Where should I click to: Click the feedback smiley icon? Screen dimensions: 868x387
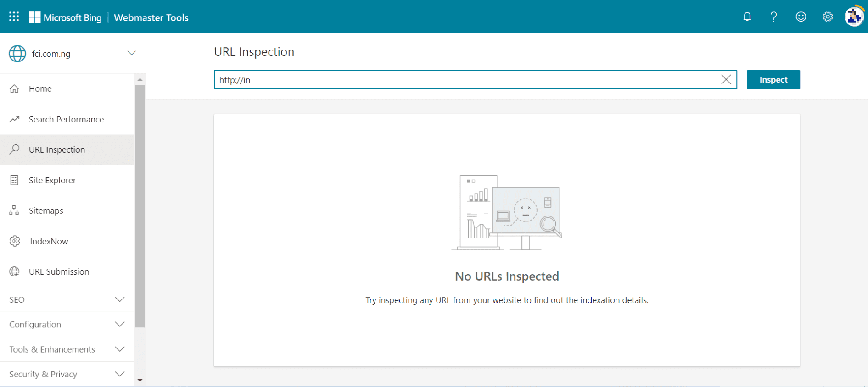[801, 17]
